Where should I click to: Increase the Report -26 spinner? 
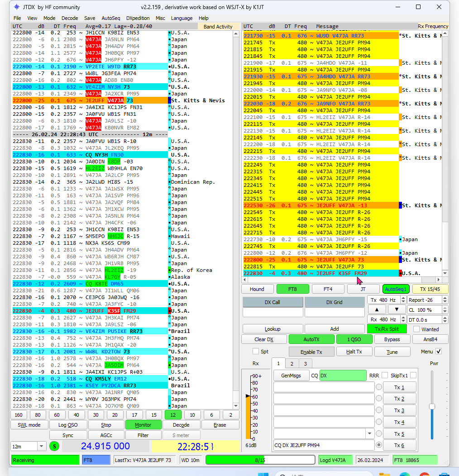point(444,298)
